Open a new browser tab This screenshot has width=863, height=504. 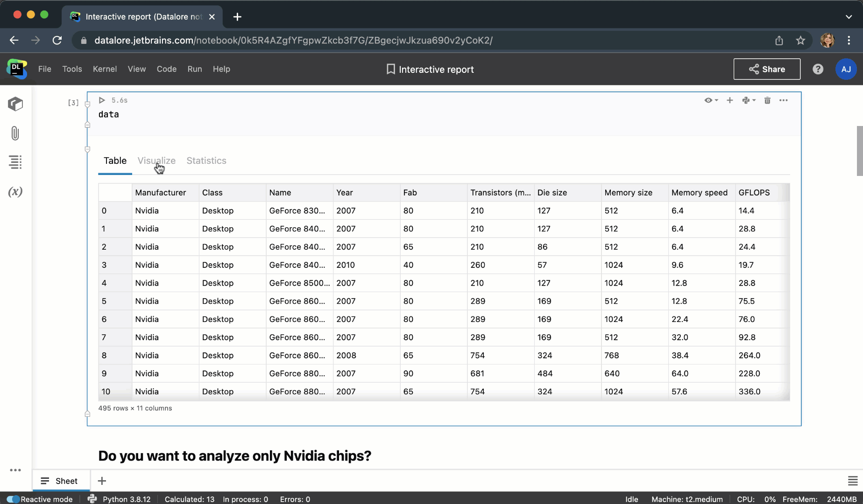click(x=237, y=17)
